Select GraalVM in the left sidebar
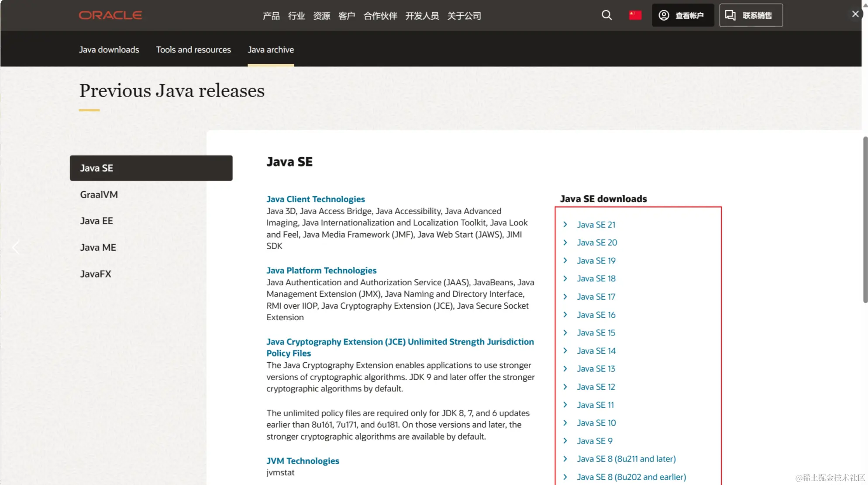Screen dimensions: 868x485 pos(99,194)
